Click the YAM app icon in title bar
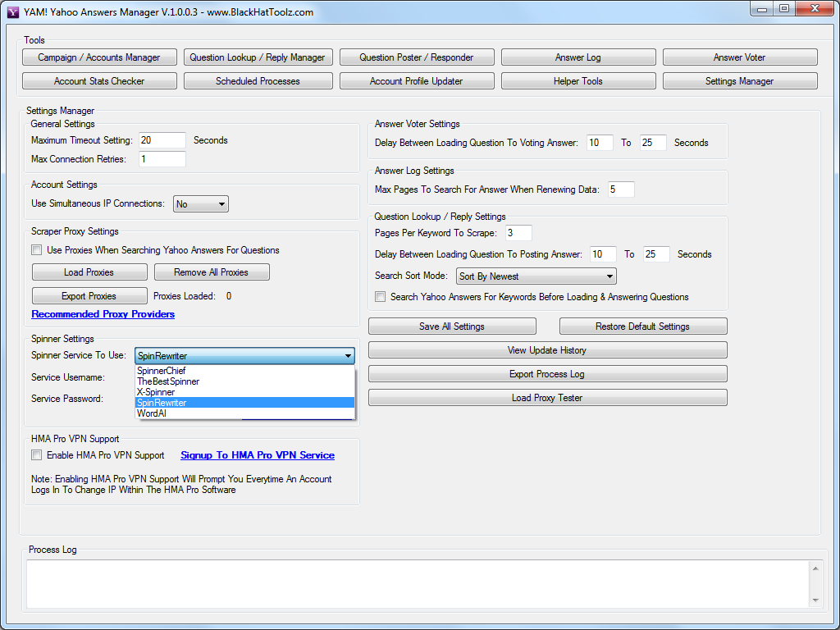Viewport: 840px width, 630px height. [13, 11]
